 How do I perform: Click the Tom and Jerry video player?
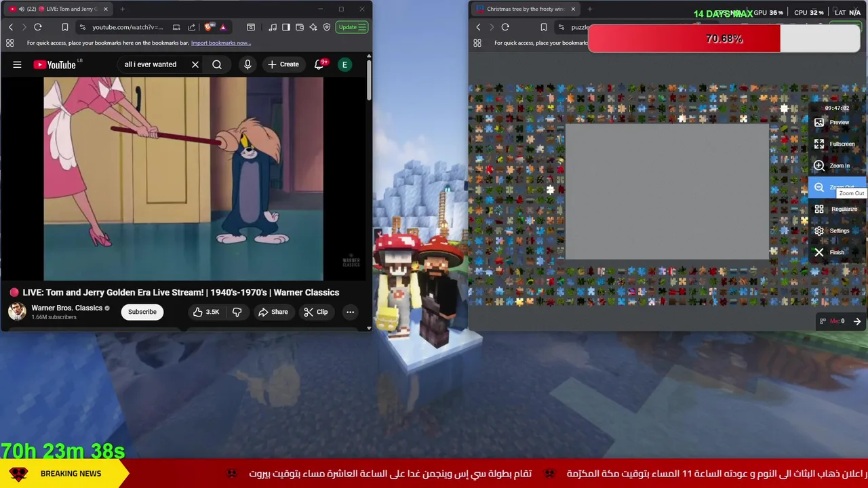click(x=184, y=179)
